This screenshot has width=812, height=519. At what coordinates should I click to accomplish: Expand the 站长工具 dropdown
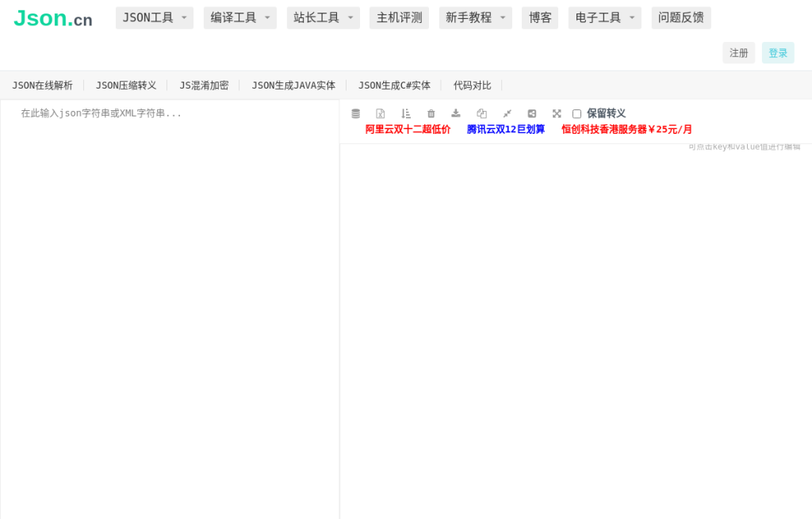[x=323, y=17]
